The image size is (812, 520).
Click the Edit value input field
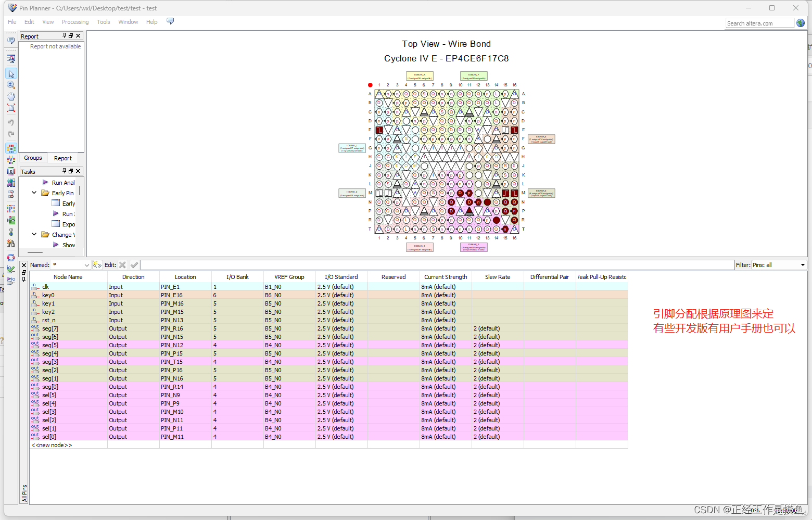coord(437,265)
